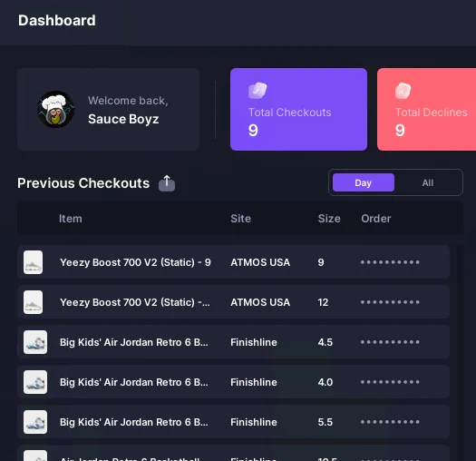Reveal hidden order number for size 9 Yeezy
This screenshot has height=461, width=476.
pyautogui.click(x=390, y=262)
